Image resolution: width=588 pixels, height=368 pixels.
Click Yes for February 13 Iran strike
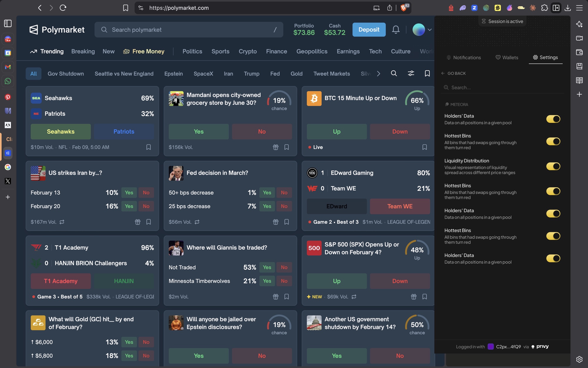pos(129,193)
